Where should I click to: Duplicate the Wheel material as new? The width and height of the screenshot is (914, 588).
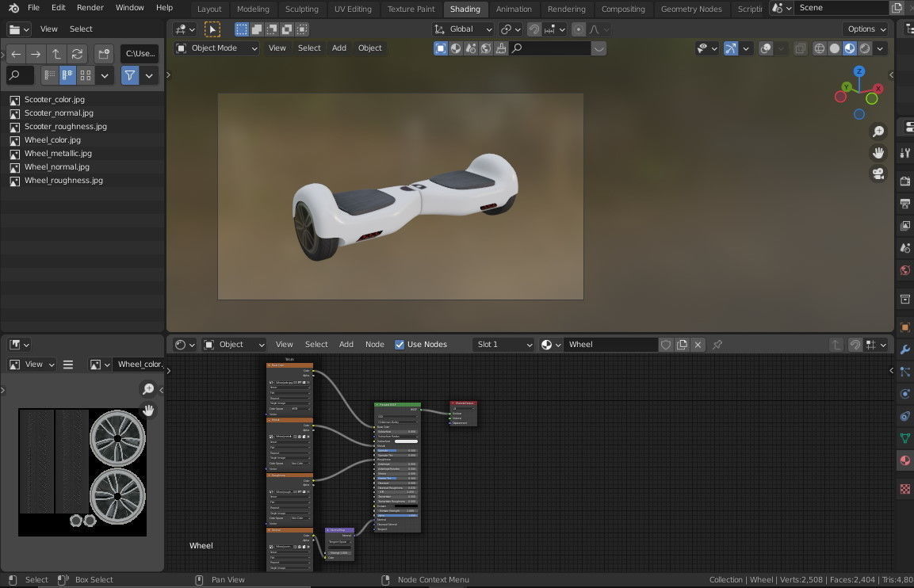[x=682, y=345]
